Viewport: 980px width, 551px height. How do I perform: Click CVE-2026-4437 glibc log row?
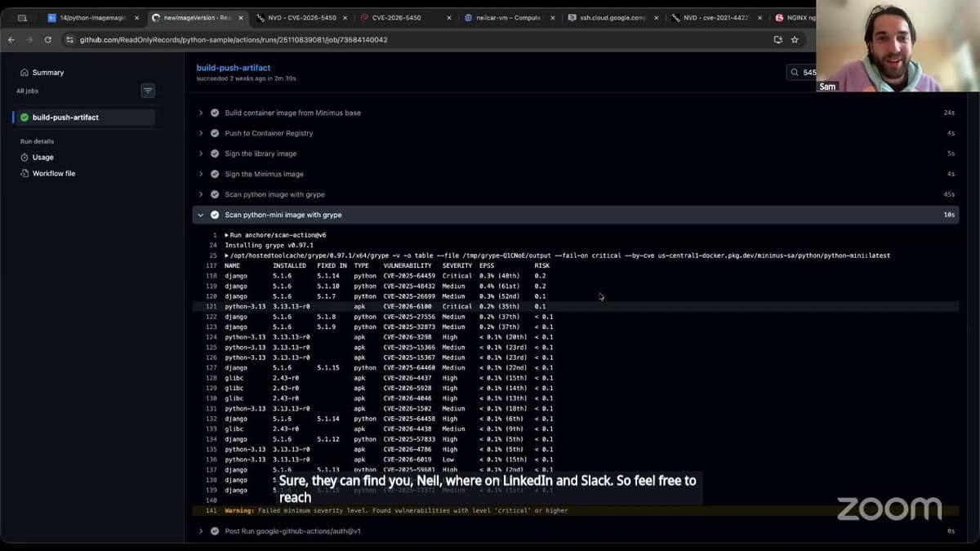576,378
